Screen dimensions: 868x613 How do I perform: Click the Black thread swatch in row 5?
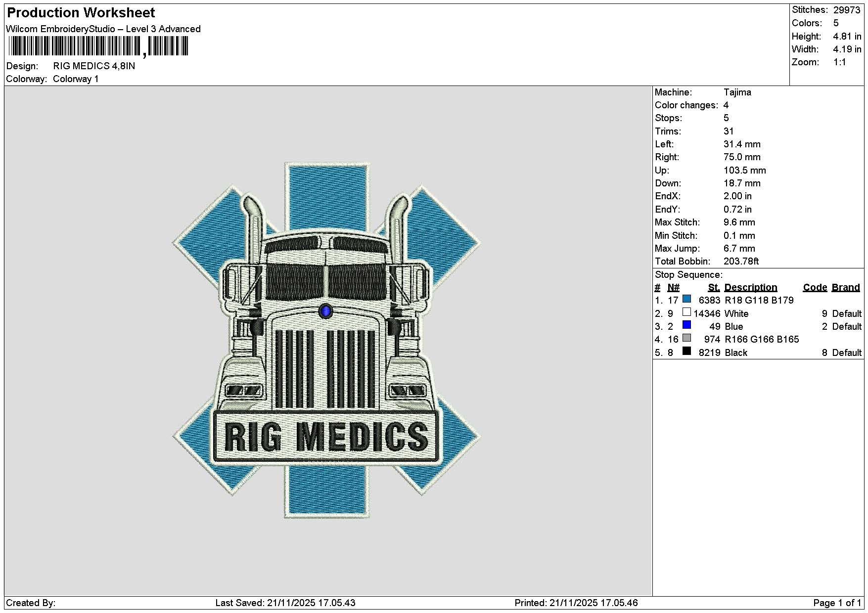686,351
